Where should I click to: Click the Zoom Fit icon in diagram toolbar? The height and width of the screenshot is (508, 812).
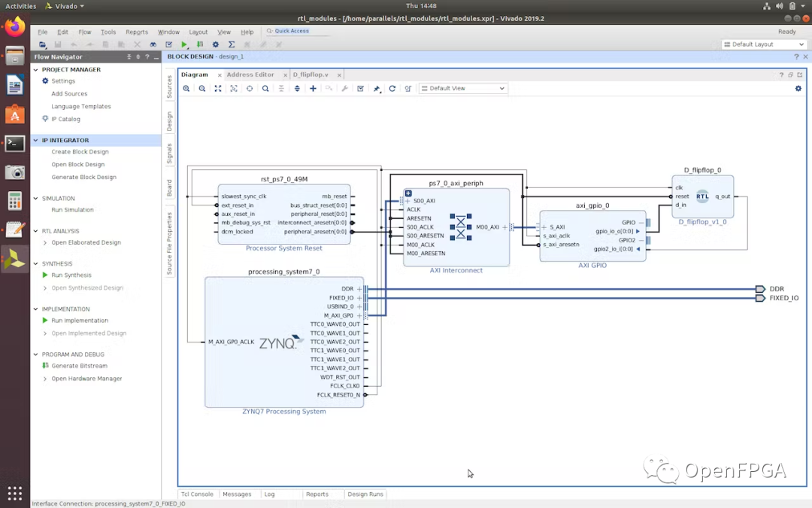point(218,89)
